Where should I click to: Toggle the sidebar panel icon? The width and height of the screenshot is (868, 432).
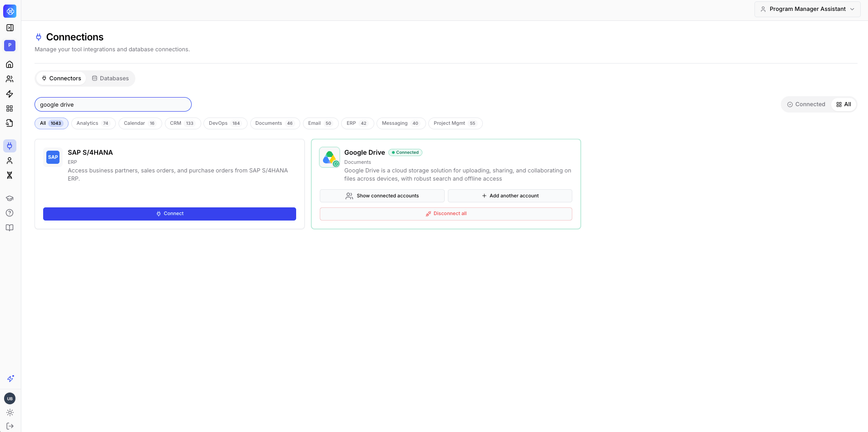10,28
